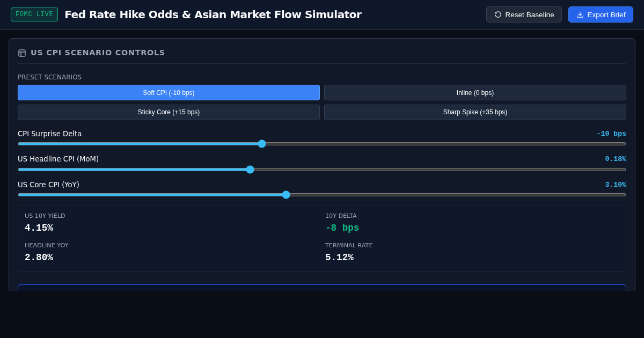The height and width of the screenshot is (338, 644).
Task: Click the Reset Baseline button label
Action: tap(530, 14)
